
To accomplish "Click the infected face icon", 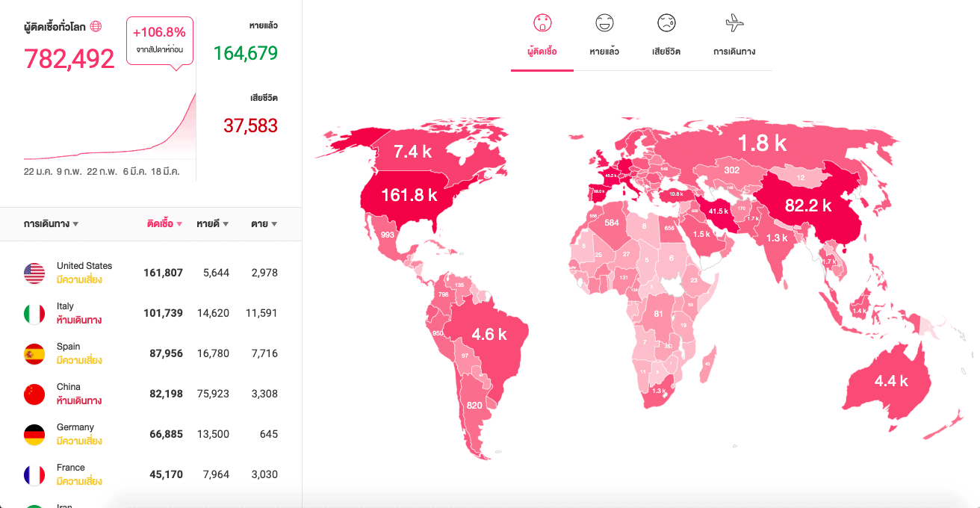I will click(x=542, y=23).
